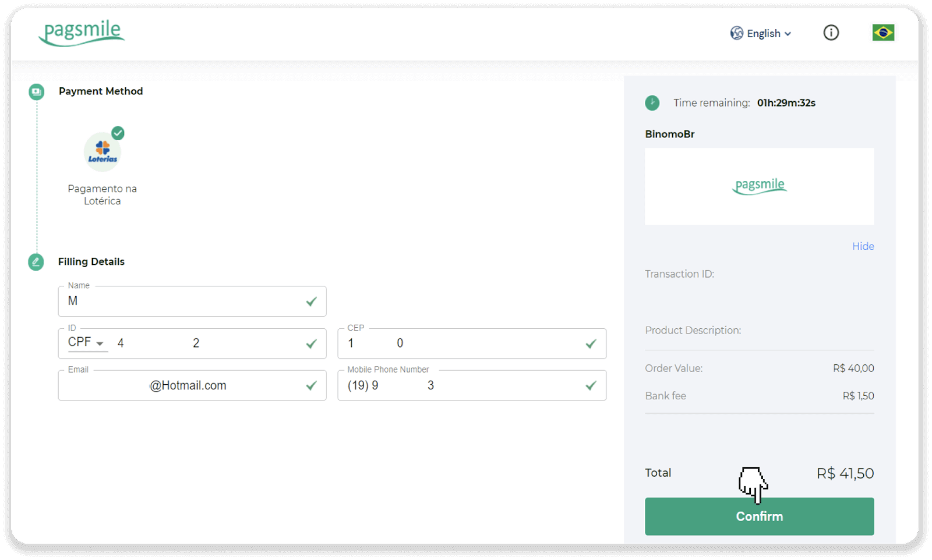932x560 pixels.
Task: Click the validation check beside the CEP field
Action: pyautogui.click(x=591, y=343)
